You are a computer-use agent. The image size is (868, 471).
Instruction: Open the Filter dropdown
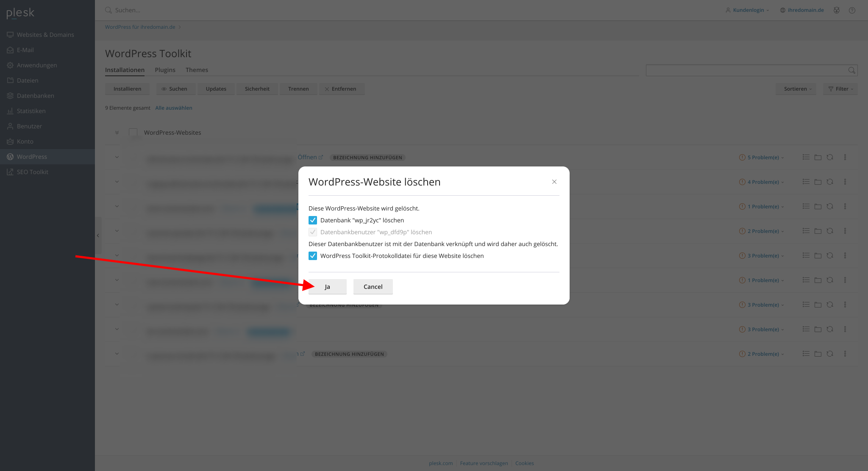[x=840, y=89]
